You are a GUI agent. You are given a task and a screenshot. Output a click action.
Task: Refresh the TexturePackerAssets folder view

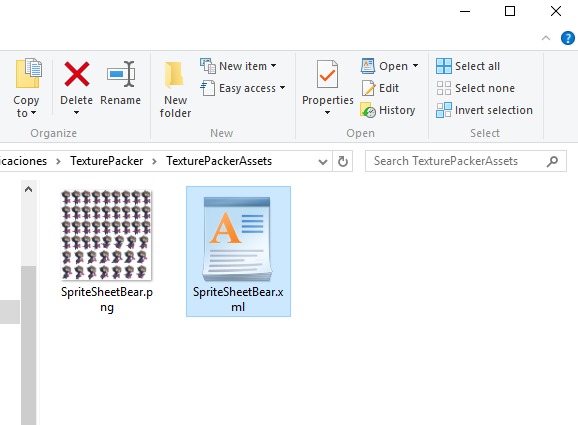coord(343,161)
